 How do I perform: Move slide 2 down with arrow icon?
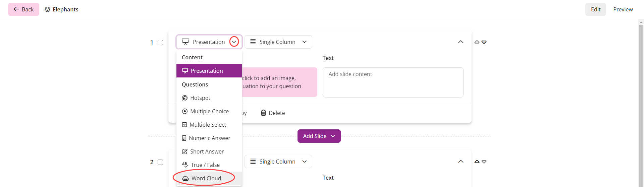[x=484, y=162]
